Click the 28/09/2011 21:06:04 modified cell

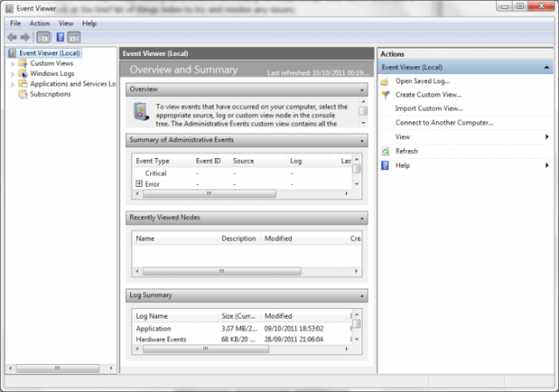(293, 340)
